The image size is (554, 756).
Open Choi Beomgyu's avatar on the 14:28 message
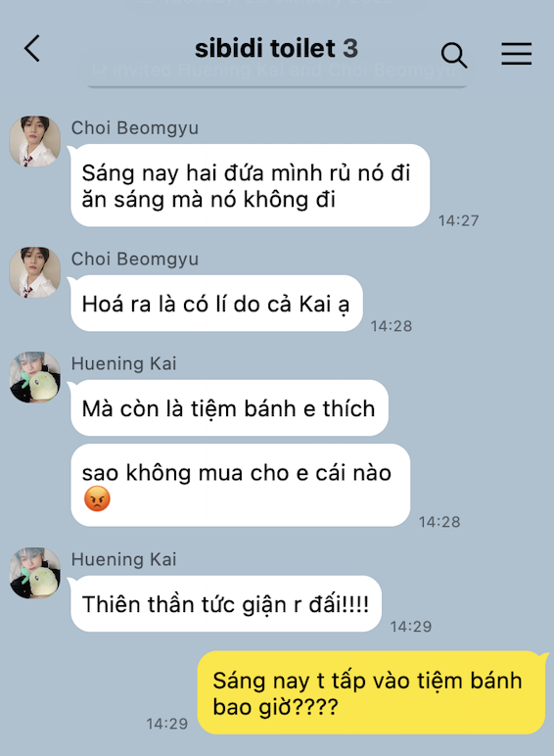34,272
